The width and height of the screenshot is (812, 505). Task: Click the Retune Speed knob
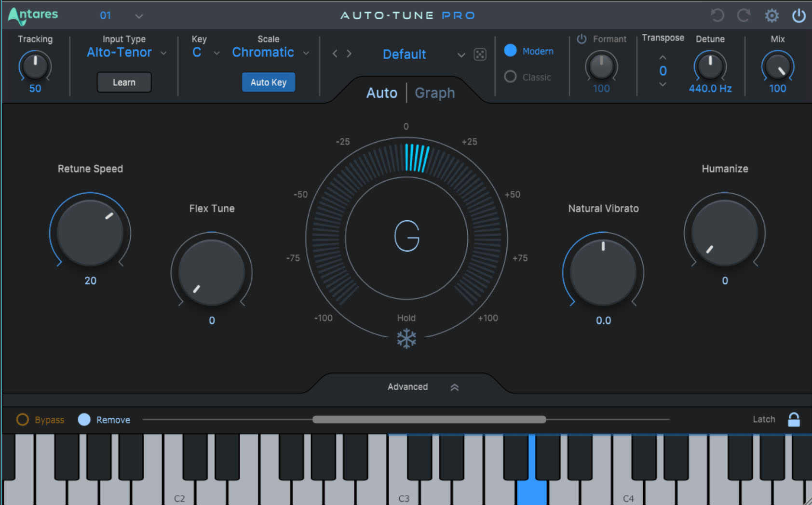click(90, 233)
